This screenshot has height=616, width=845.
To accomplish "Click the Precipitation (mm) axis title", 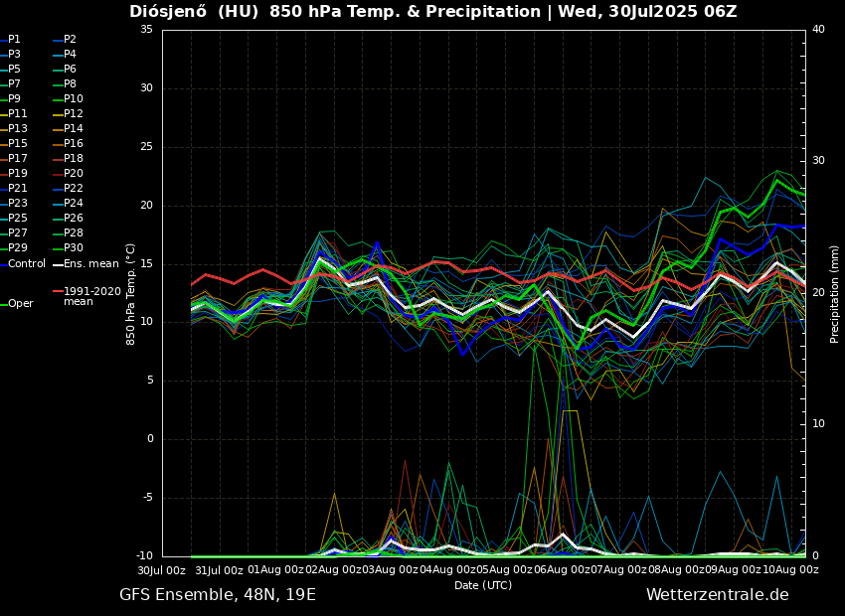I will tap(835, 293).
